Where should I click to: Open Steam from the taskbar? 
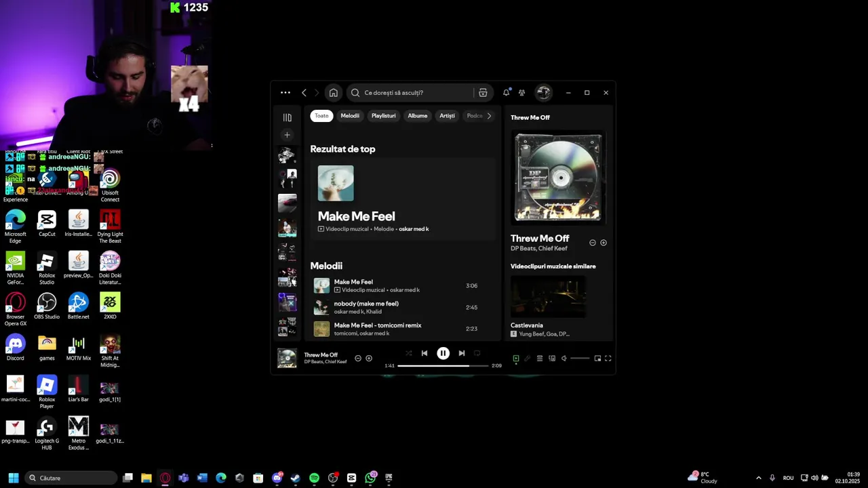coord(295,478)
